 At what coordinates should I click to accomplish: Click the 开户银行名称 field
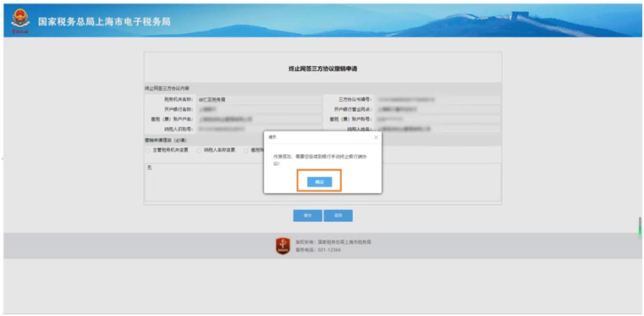click(x=260, y=109)
